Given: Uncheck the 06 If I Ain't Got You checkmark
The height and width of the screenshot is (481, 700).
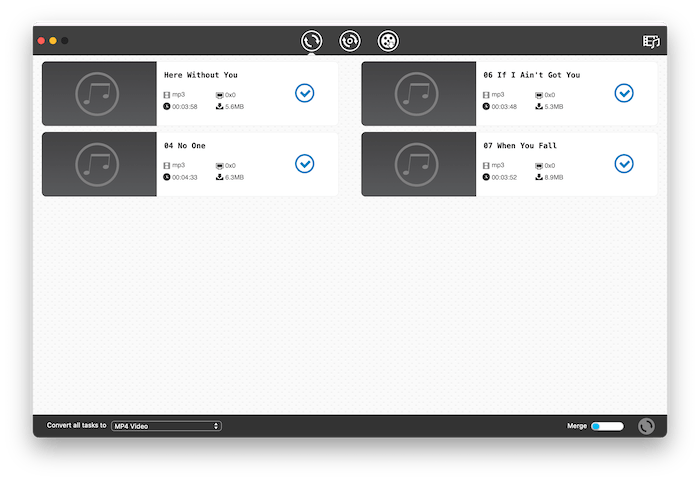Looking at the screenshot, I should click(624, 93).
